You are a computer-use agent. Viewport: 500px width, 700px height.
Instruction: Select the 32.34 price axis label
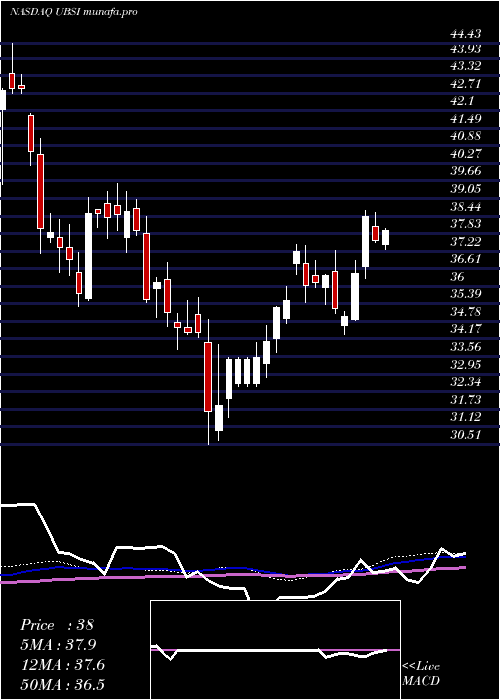click(466, 382)
